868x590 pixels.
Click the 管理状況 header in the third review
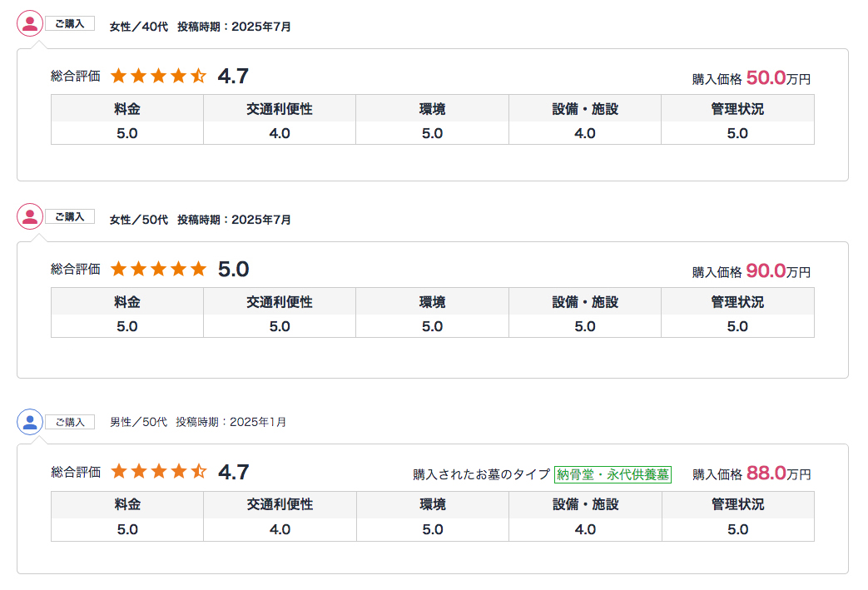(737, 504)
